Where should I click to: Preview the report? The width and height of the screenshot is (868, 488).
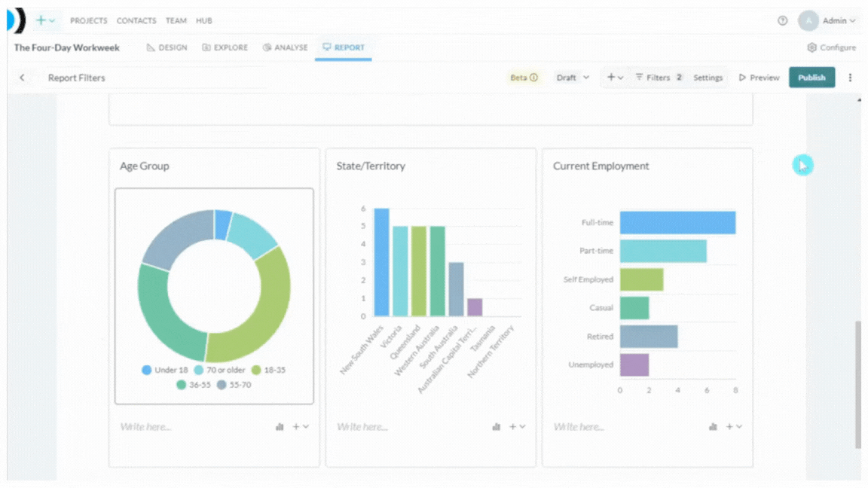click(759, 78)
